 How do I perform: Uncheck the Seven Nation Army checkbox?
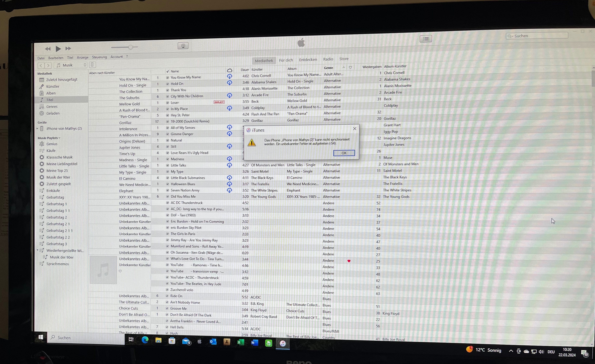(167, 190)
